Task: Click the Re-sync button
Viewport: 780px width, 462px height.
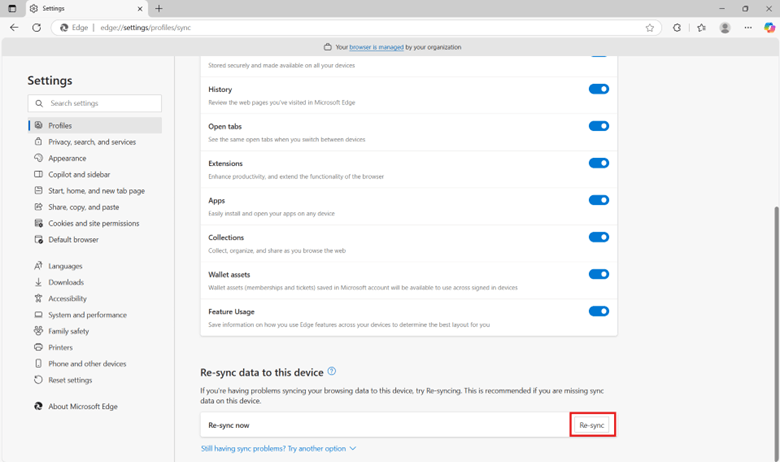Action: [x=591, y=425]
